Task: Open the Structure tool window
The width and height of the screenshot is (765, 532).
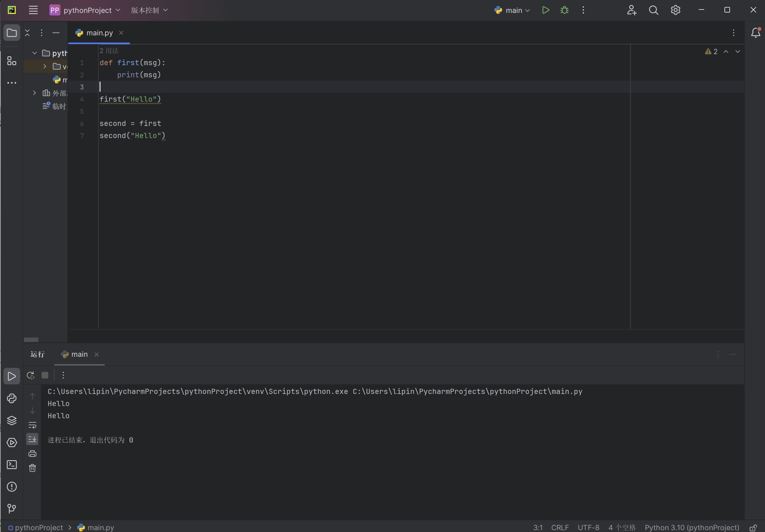Action: click(x=12, y=61)
